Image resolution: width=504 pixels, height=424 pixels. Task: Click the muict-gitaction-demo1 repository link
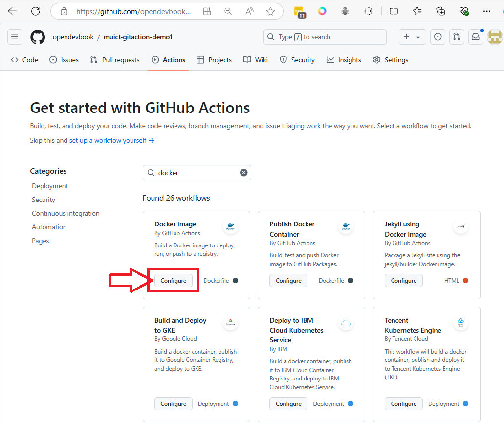click(x=138, y=37)
